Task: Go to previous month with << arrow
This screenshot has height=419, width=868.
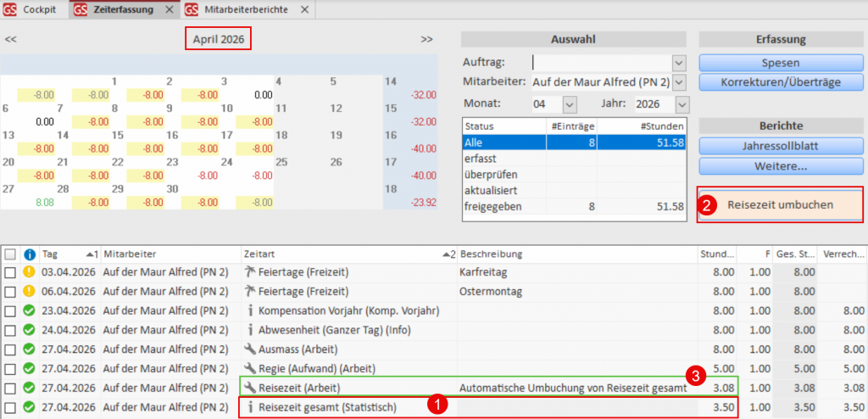Action: point(11,39)
